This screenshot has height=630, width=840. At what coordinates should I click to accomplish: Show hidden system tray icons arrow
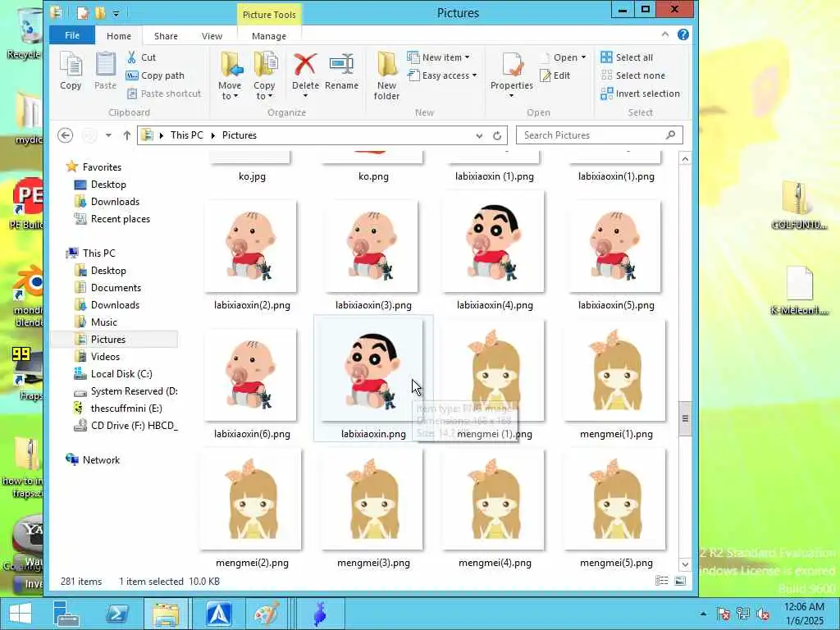click(703, 614)
